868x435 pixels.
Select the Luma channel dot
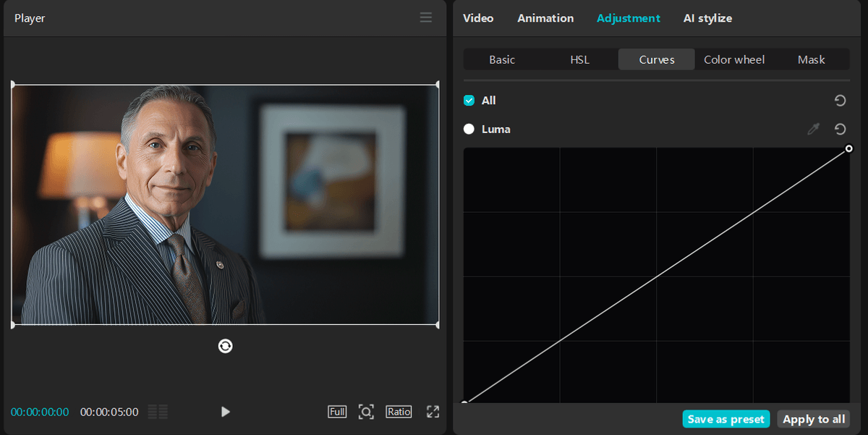[469, 129]
